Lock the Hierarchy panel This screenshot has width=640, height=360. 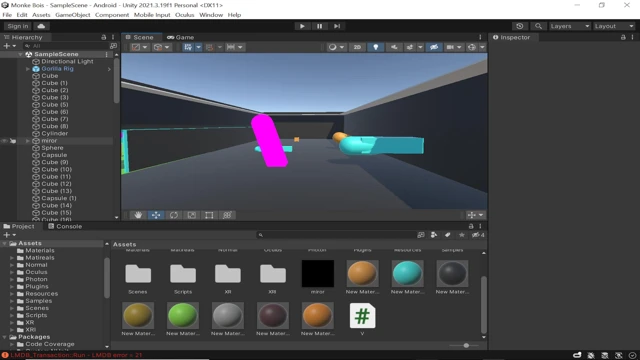104,37
